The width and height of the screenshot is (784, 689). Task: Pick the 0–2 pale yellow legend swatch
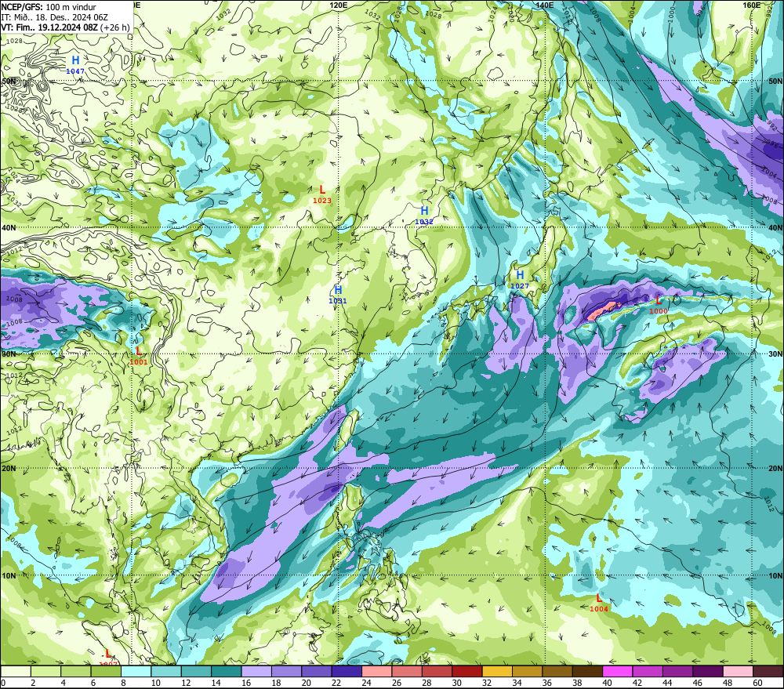[16, 671]
